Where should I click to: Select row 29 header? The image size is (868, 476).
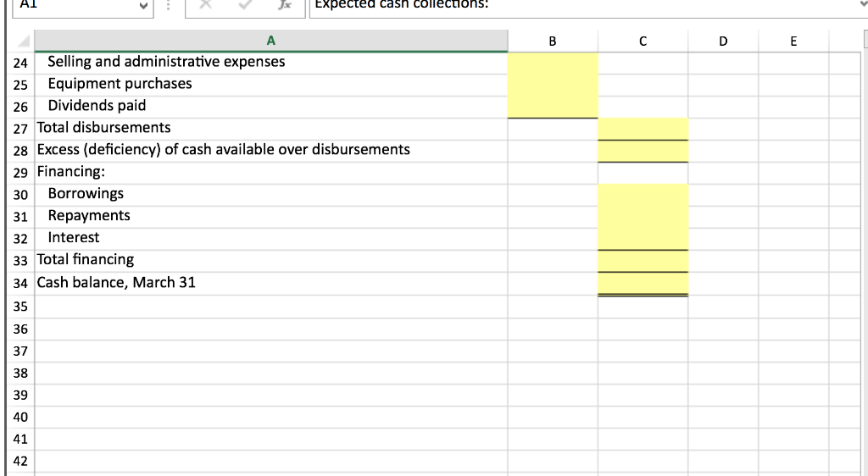pyautogui.click(x=21, y=173)
